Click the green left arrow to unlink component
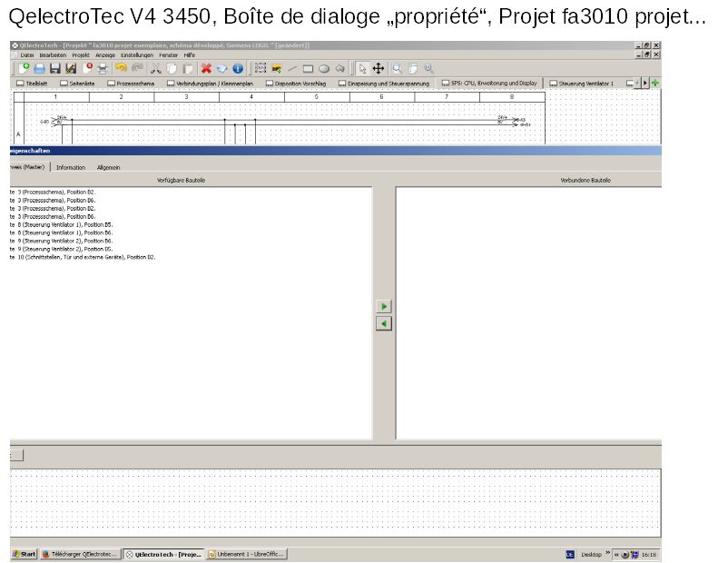This screenshot has height=563, width=728. [384, 323]
